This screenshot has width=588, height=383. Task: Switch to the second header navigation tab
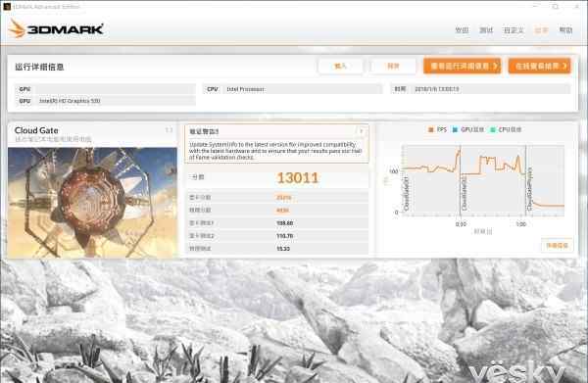486,30
